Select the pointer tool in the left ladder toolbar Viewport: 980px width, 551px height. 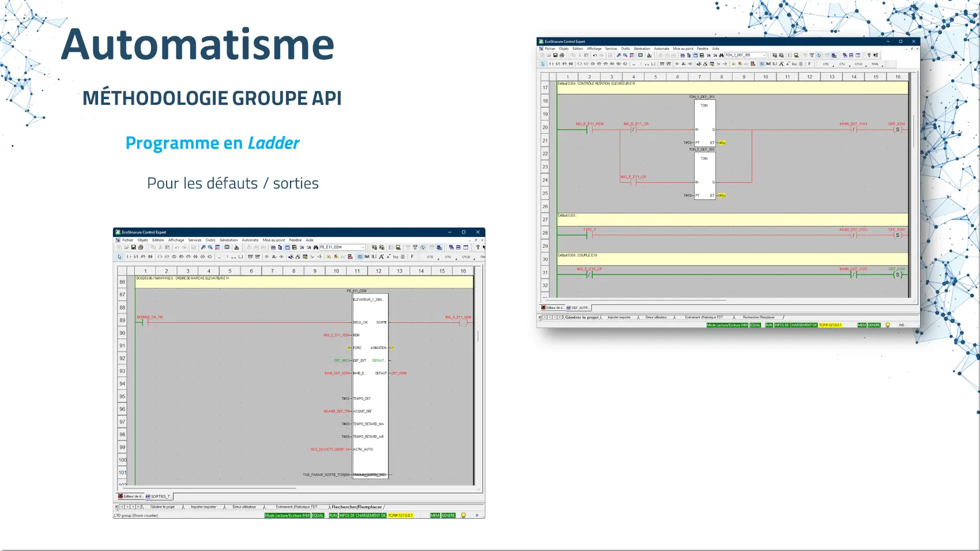point(119,257)
